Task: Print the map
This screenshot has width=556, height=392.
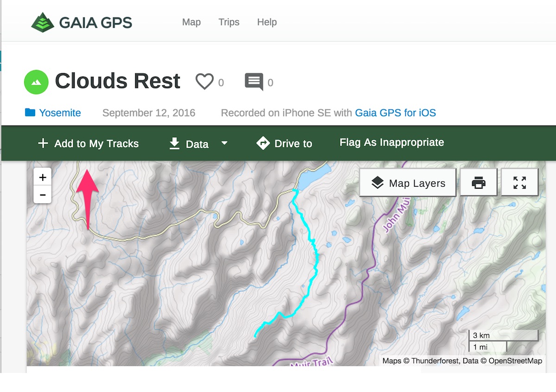Action: click(479, 183)
